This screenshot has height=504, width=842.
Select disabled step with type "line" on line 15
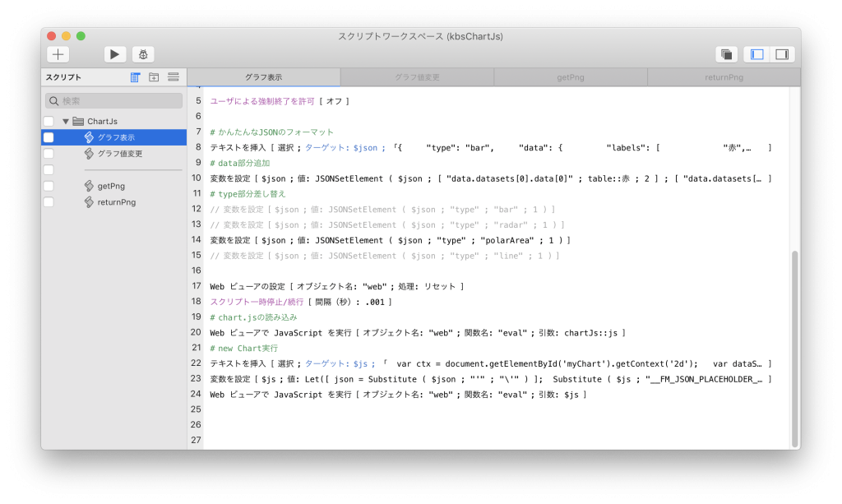385,256
